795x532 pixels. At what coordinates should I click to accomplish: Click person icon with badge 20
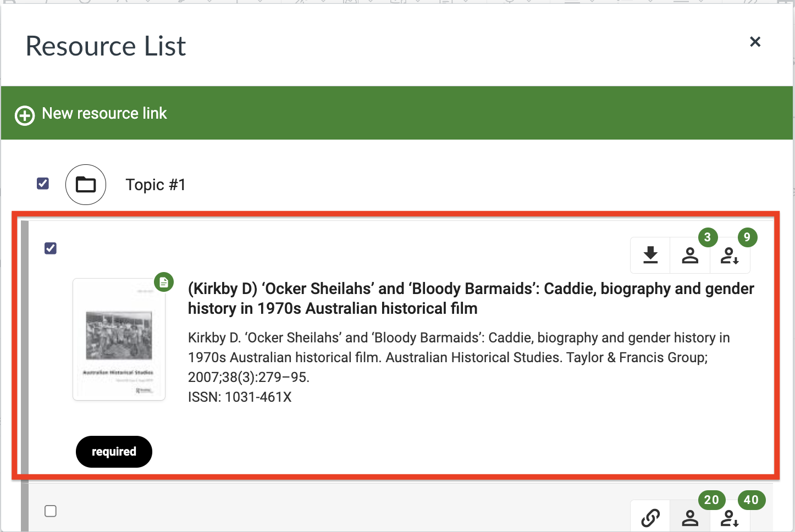[x=690, y=517]
